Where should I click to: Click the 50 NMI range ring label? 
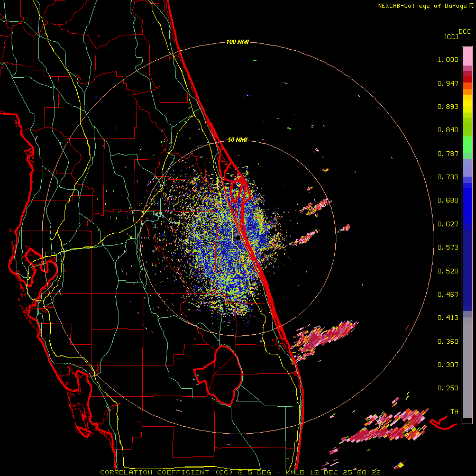[237, 140]
